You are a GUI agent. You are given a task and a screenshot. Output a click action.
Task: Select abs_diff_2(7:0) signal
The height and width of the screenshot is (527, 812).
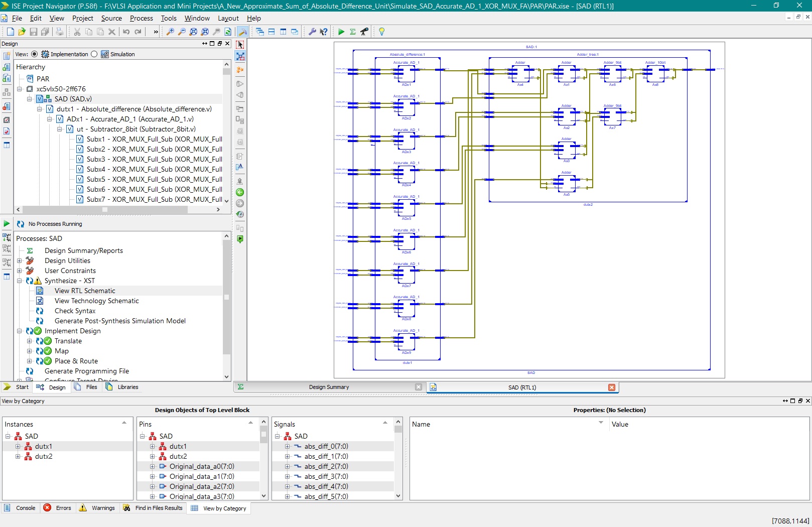click(x=326, y=466)
